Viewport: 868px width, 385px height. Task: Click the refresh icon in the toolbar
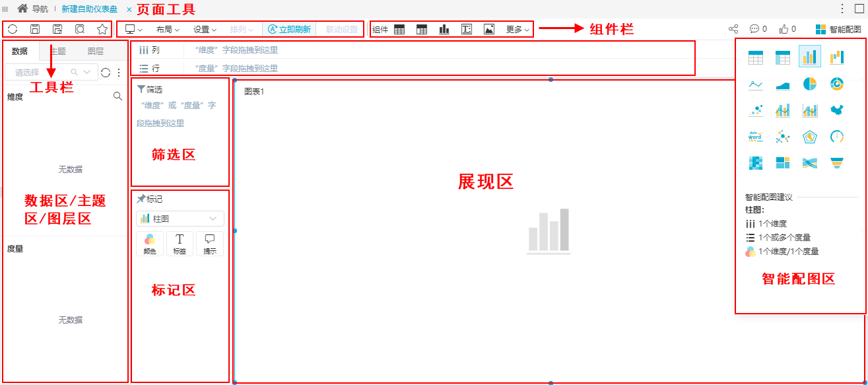coord(13,29)
